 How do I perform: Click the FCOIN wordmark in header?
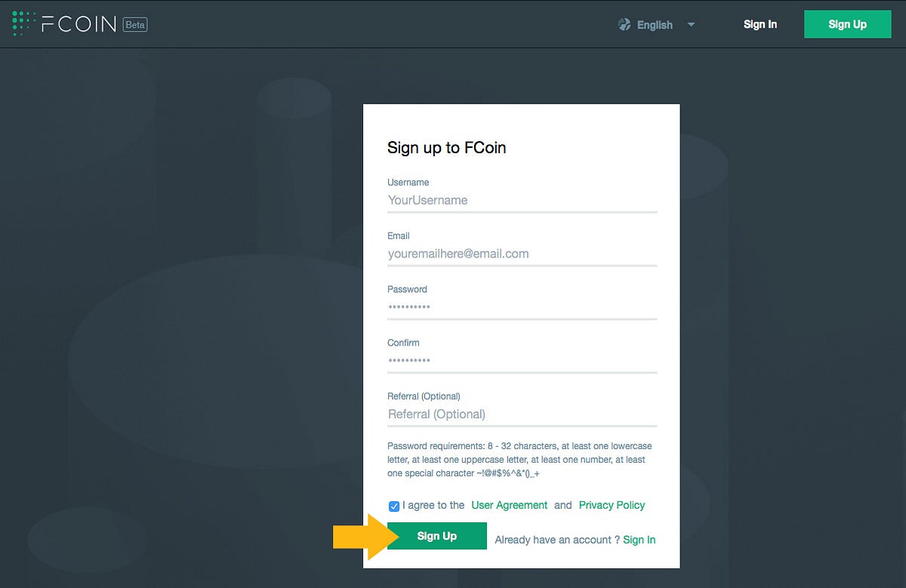79,24
